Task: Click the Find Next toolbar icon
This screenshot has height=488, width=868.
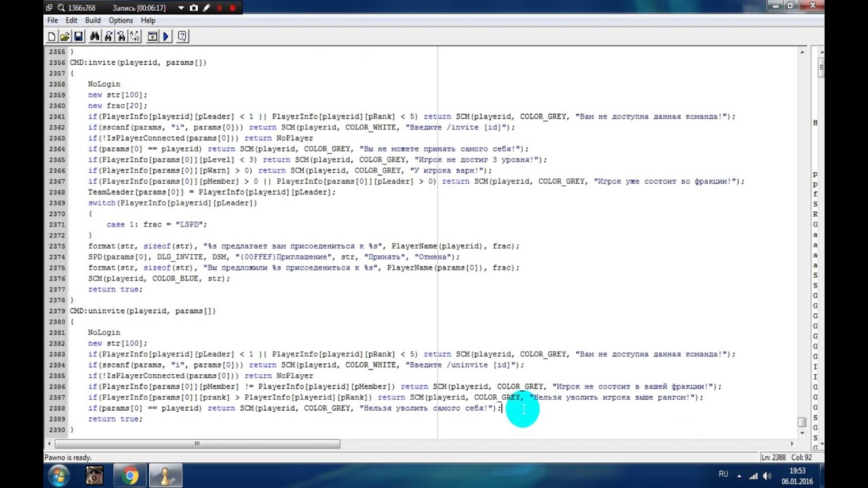Action: click(x=108, y=37)
